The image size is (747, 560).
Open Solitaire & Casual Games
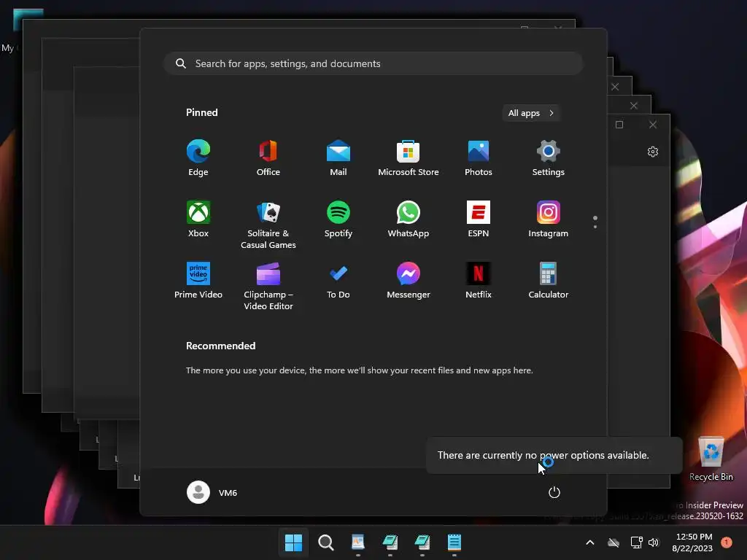point(268,225)
